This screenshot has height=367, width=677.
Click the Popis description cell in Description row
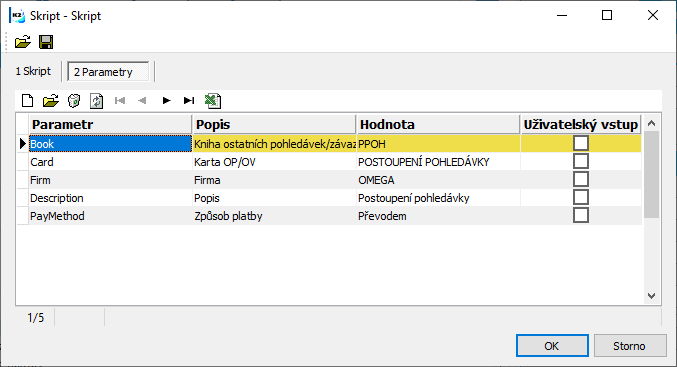coord(274,198)
